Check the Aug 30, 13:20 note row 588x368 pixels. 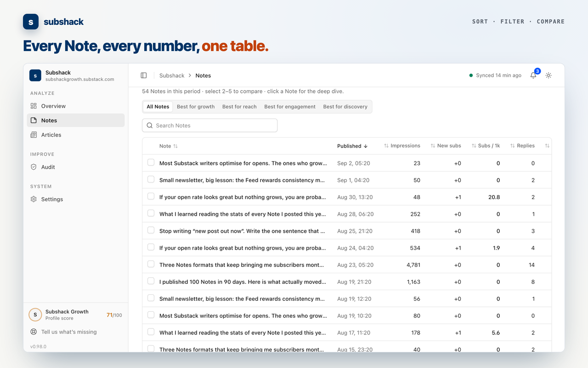(151, 196)
